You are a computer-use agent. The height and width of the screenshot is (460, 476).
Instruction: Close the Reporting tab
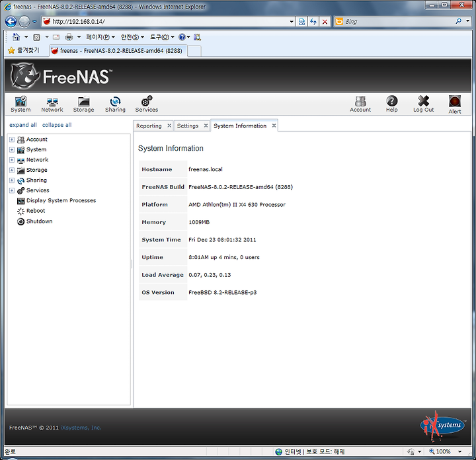[169, 126]
